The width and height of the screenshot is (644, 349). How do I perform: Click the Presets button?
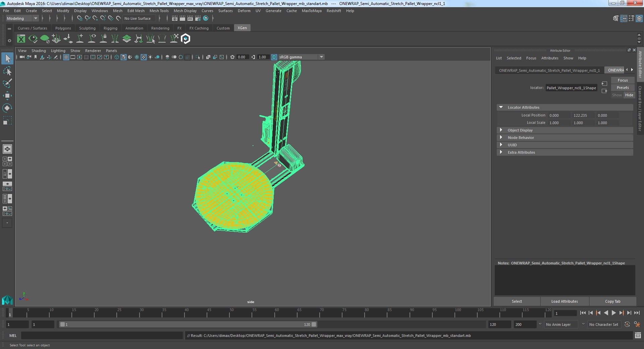point(623,88)
